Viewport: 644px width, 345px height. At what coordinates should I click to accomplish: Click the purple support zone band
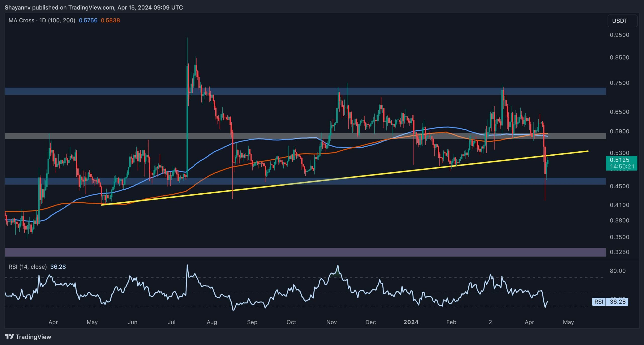(302, 252)
